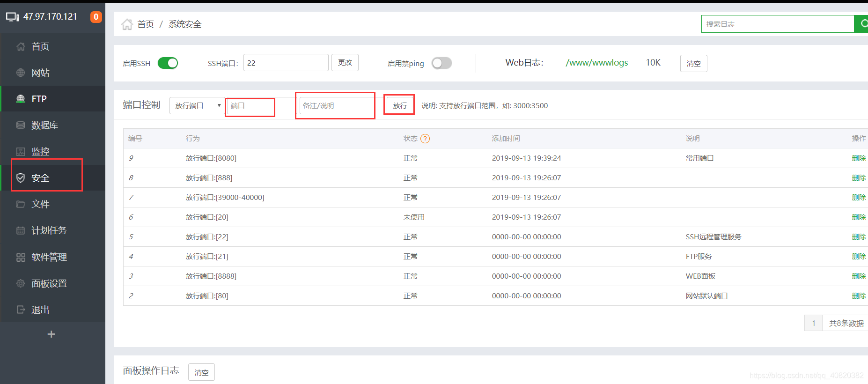868x384 pixels.
Task: Click the 首页 house icon in sidebar
Action: (x=21, y=46)
